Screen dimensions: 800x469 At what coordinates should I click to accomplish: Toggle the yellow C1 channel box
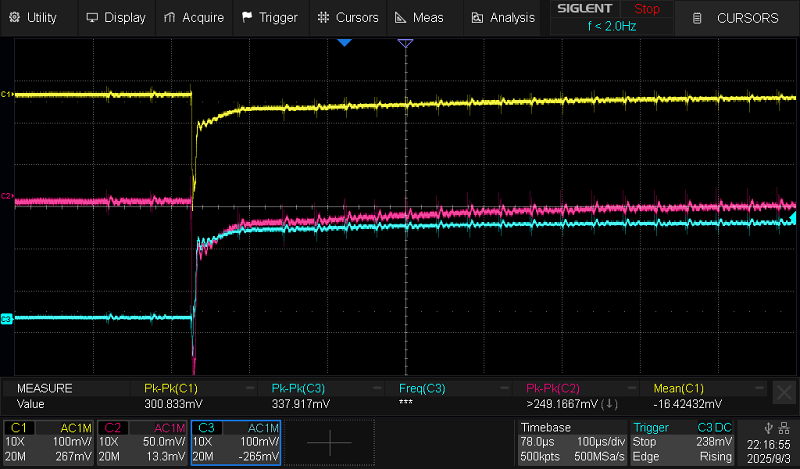click(50, 442)
